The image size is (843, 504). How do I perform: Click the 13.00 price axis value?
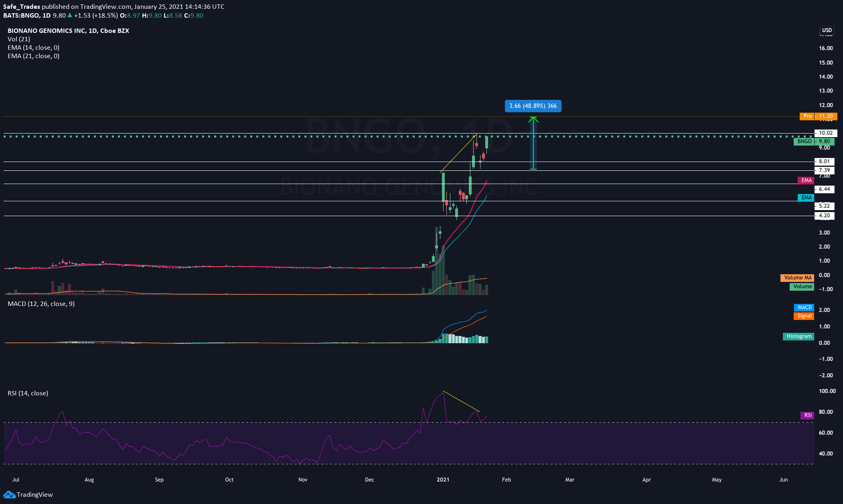(826, 91)
